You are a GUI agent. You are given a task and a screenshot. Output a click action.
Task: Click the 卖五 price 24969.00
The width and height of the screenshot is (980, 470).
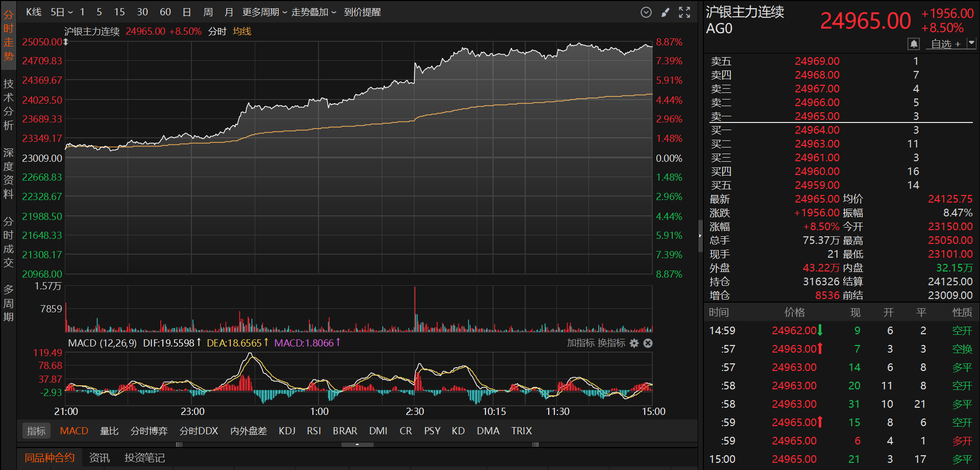pyautogui.click(x=817, y=61)
